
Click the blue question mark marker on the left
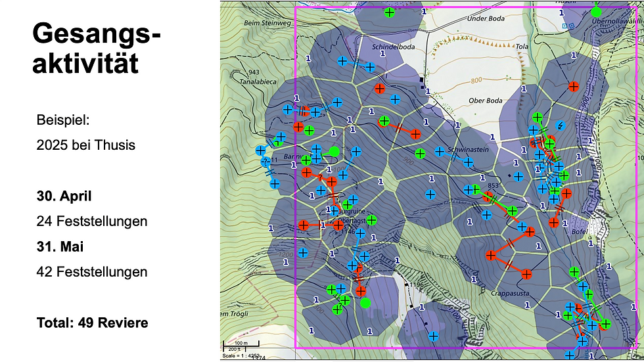[264, 162]
